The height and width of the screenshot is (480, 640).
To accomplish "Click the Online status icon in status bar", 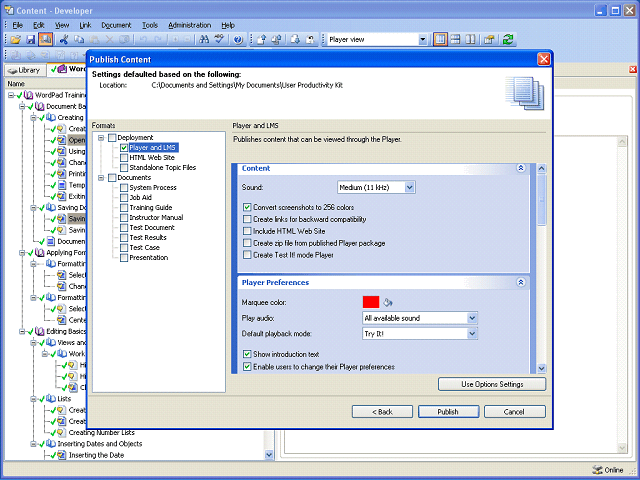I will (x=597, y=470).
